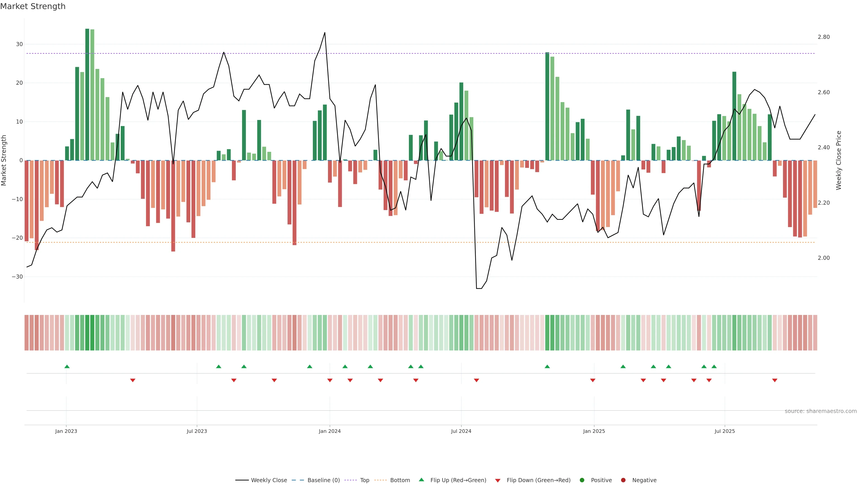Click the tallest dark green bar in early 2023

[x=87, y=94]
